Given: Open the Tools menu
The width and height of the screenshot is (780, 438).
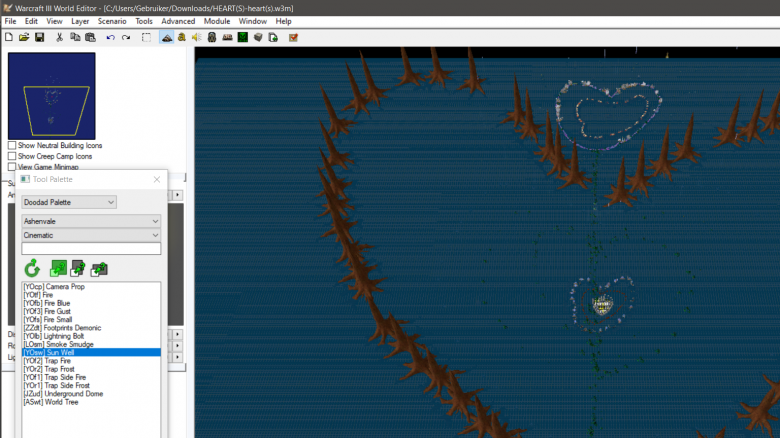Looking at the screenshot, I should [x=144, y=21].
